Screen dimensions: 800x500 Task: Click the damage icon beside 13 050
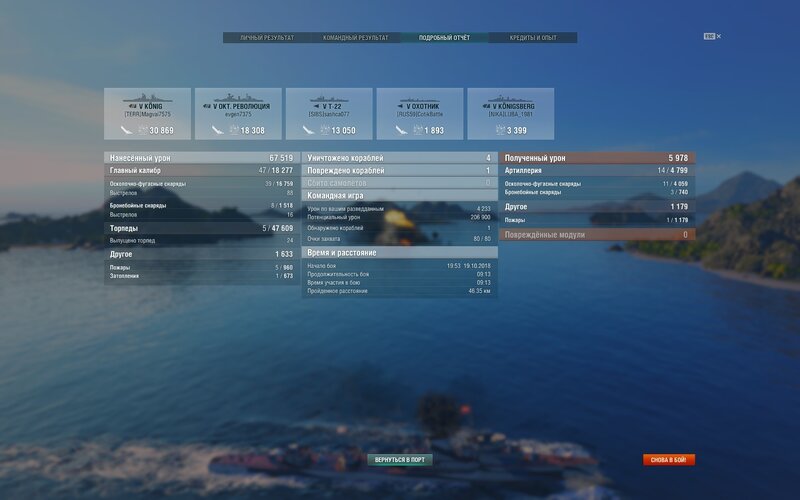pyautogui.click(x=325, y=130)
